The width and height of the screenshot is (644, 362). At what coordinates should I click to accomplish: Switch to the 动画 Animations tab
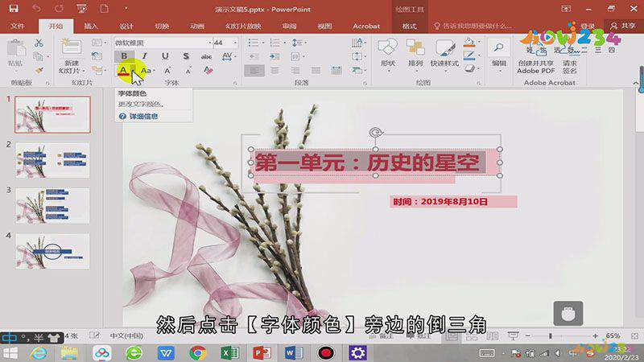pos(197,26)
